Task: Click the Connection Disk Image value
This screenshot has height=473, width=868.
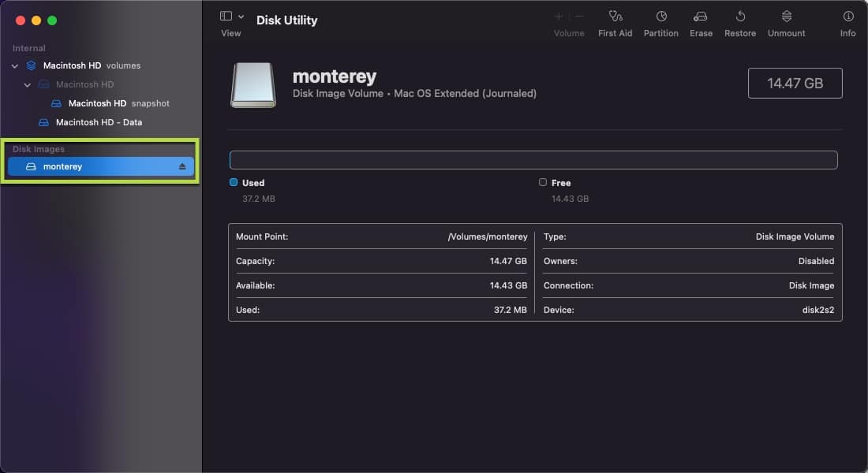Action: (x=811, y=285)
